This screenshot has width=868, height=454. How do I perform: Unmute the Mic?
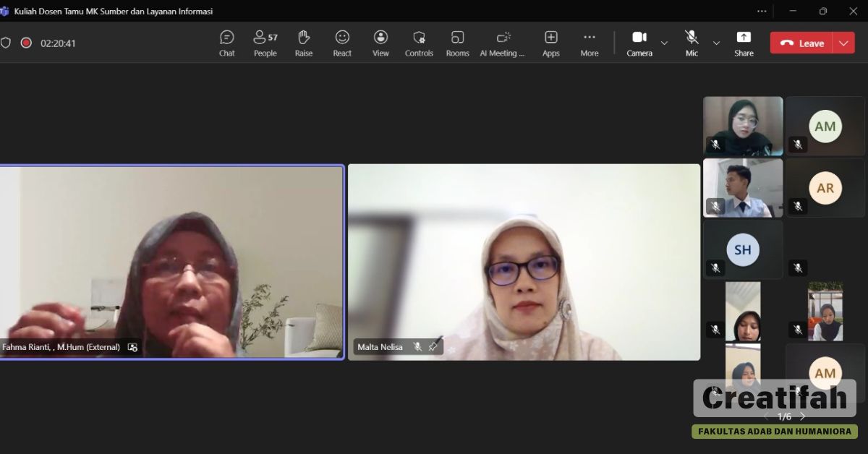(692, 43)
